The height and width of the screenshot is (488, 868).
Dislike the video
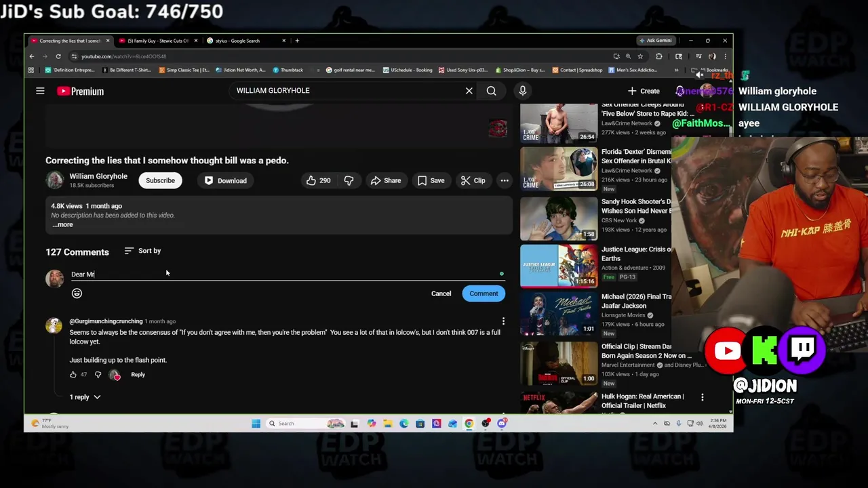coord(349,180)
